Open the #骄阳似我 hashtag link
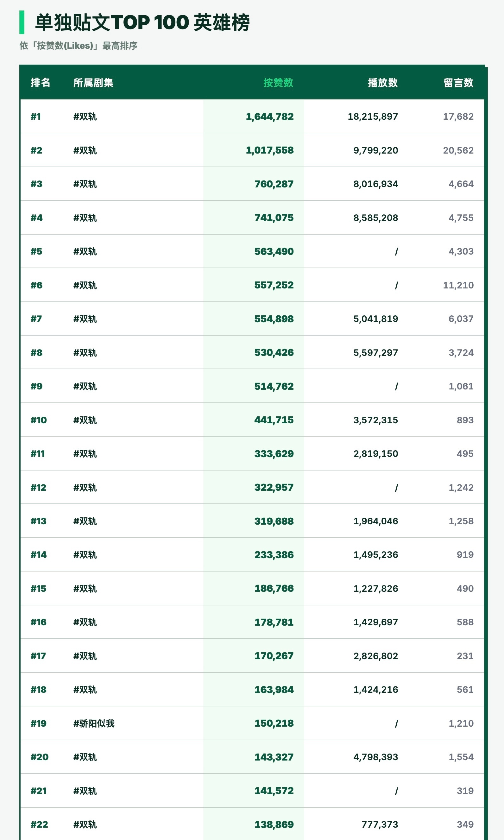Screen dimensions: 504x840 point(94,723)
